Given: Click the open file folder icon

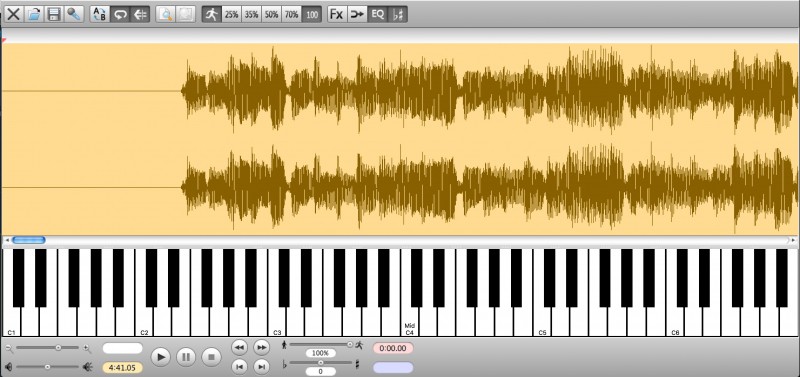Looking at the screenshot, I should pyautogui.click(x=34, y=14).
